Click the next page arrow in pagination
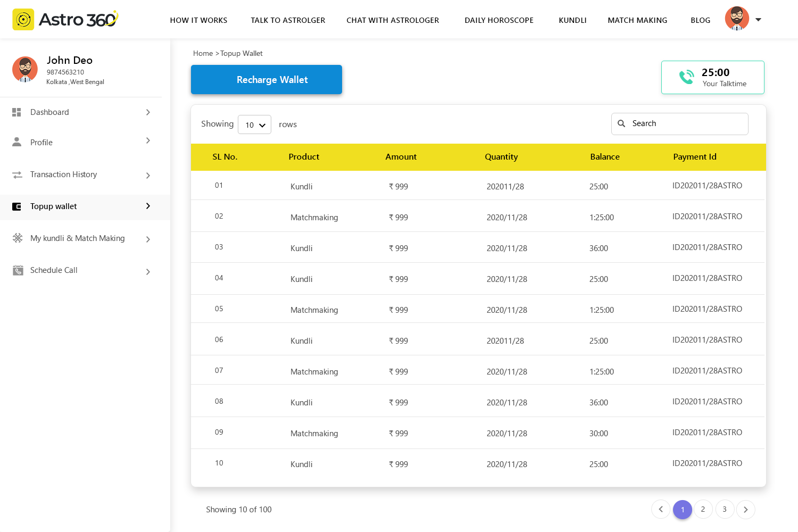 point(745,509)
